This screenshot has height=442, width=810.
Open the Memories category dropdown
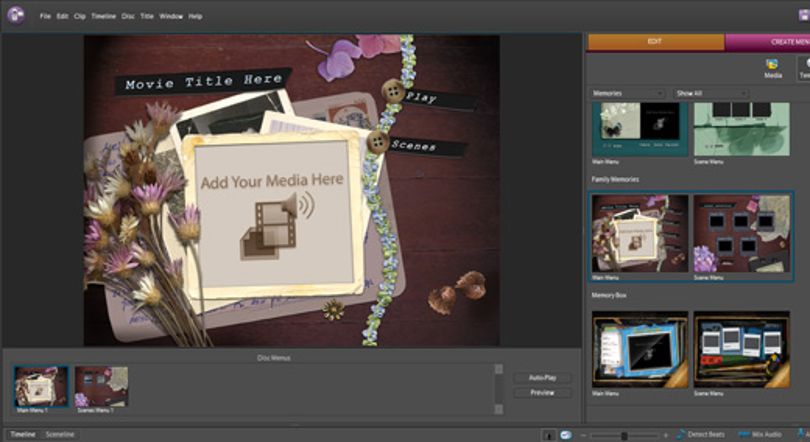click(627, 93)
